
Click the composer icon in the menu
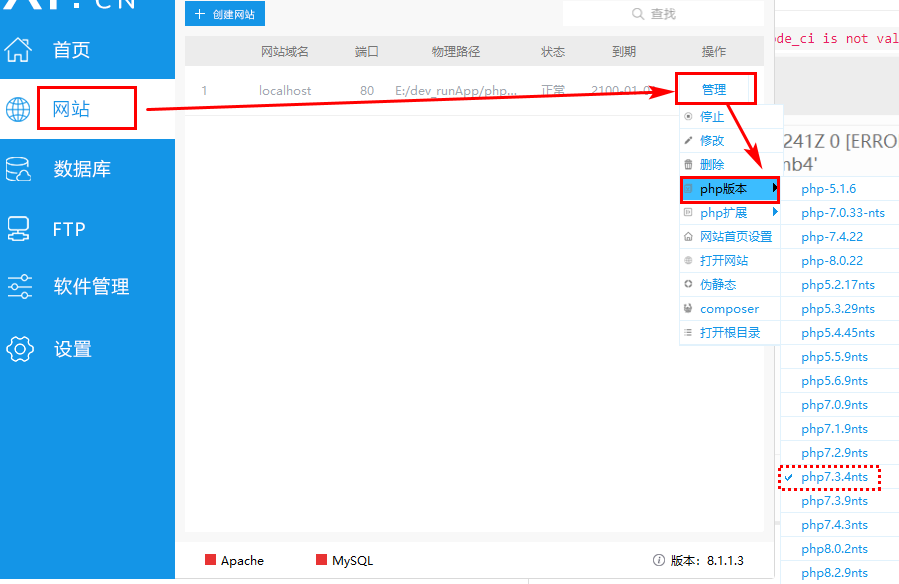point(688,308)
